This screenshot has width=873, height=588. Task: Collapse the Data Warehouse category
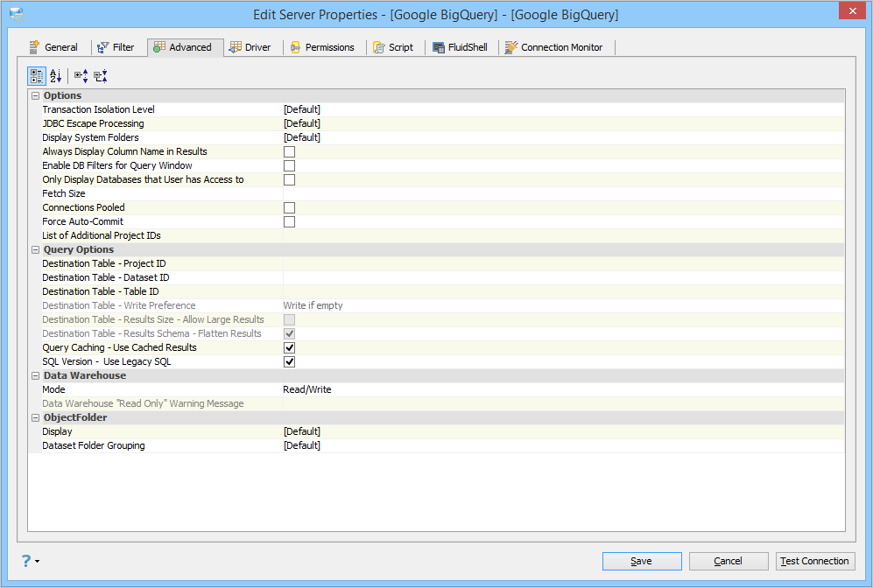(35, 375)
